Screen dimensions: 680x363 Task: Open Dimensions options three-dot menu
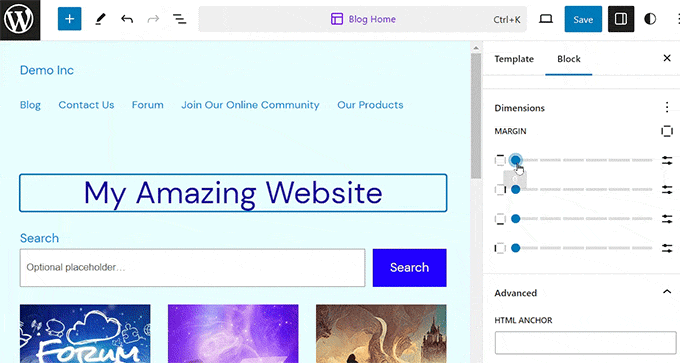coord(667,107)
